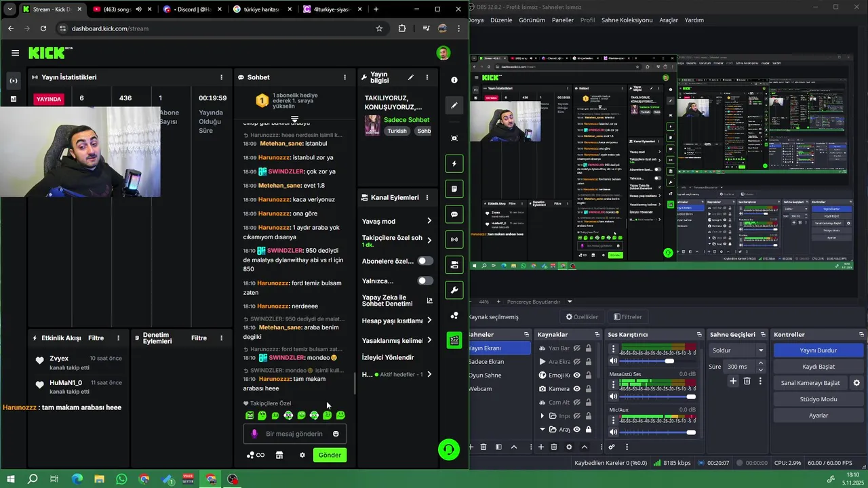Click the voice microphone in message box
This screenshot has height=488, width=868.
tap(254, 434)
